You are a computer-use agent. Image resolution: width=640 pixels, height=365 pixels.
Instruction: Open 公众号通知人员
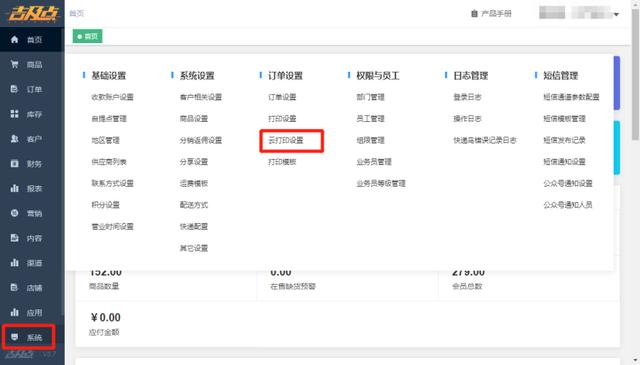click(568, 205)
